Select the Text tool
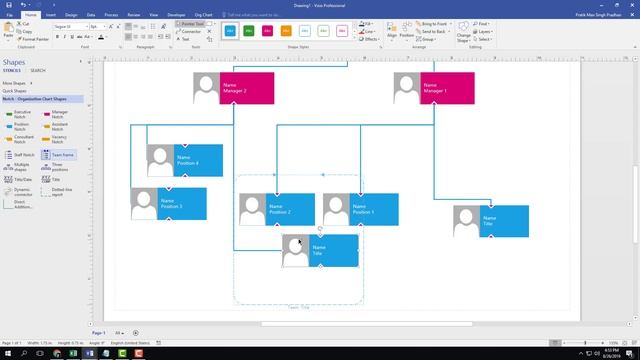Image resolution: width=640 pixels, height=360 pixels. [x=183, y=39]
